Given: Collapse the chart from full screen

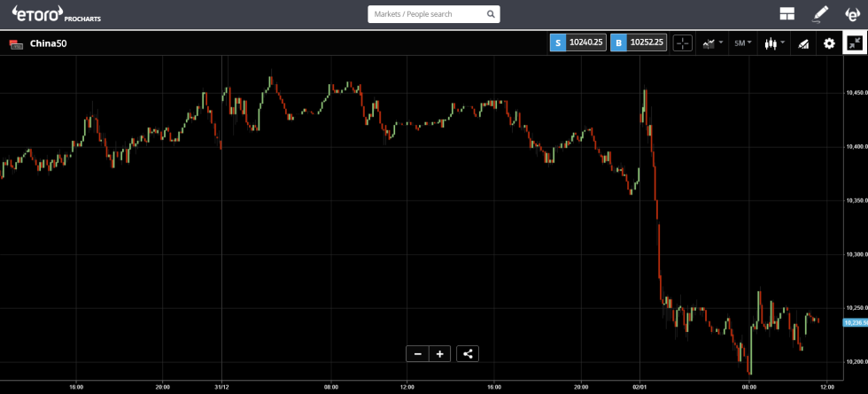Looking at the screenshot, I should click(855, 43).
